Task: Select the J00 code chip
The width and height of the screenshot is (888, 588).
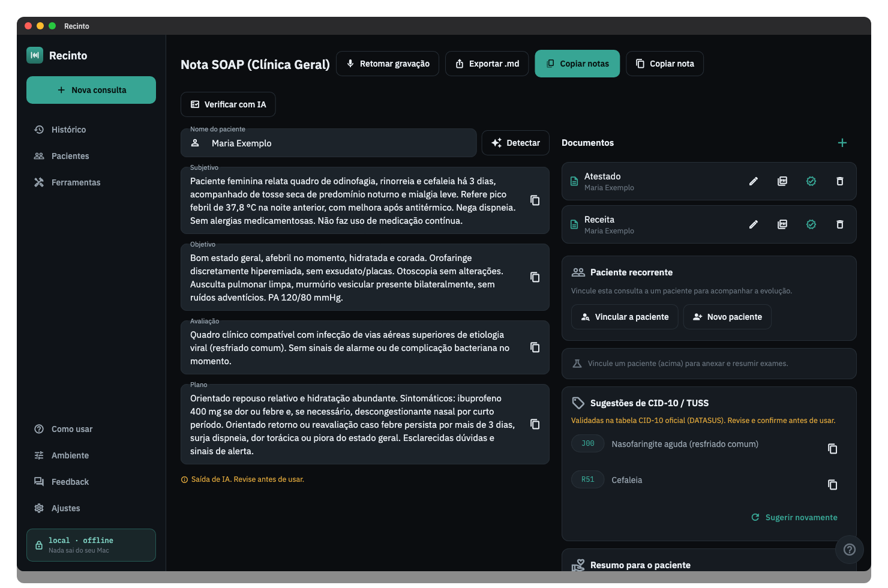Action: [587, 443]
